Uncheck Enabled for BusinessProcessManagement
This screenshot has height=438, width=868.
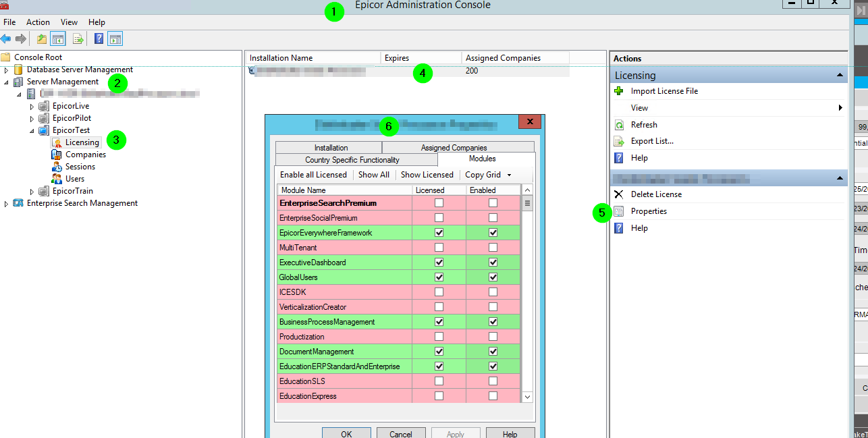tap(493, 322)
